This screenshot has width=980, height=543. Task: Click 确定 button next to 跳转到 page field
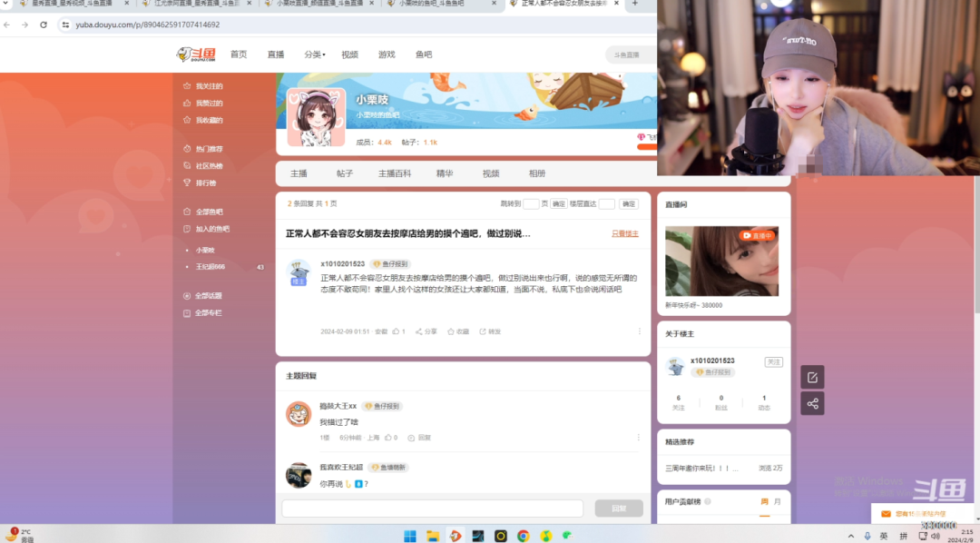point(559,204)
